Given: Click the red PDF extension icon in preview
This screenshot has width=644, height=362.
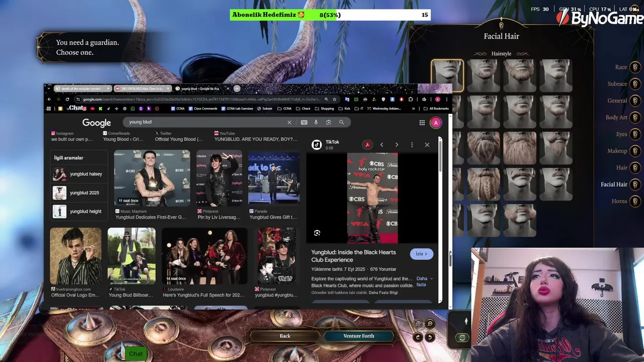Looking at the screenshot, I should [x=367, y=145].
